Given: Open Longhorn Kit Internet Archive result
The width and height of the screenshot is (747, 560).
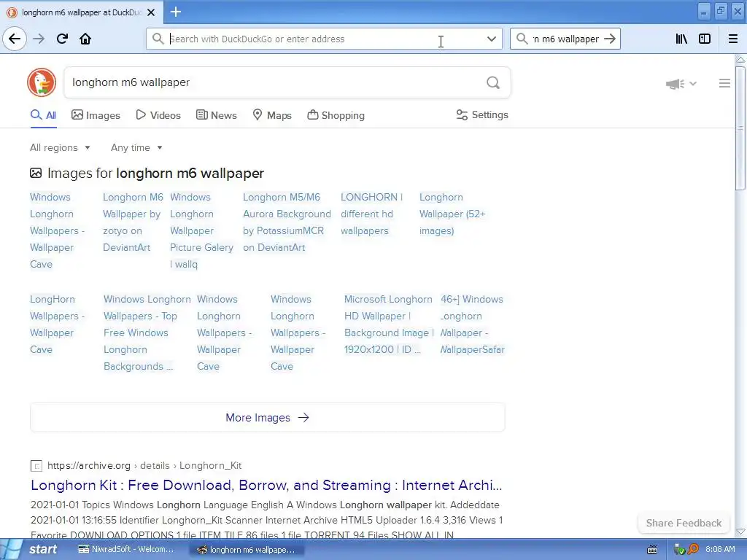Looking at the screenshot, I should (x=266, y=485).
